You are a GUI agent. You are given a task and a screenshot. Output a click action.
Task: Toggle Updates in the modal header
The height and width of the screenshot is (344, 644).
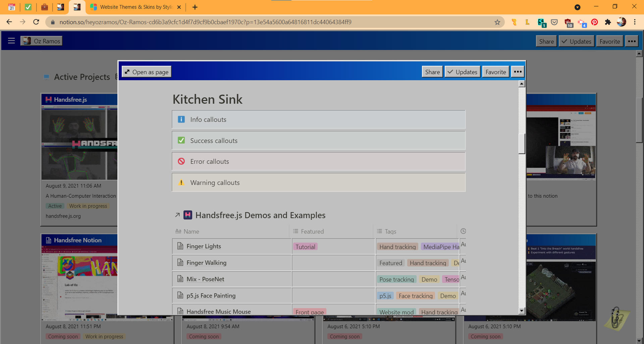(x=462, y=72)
